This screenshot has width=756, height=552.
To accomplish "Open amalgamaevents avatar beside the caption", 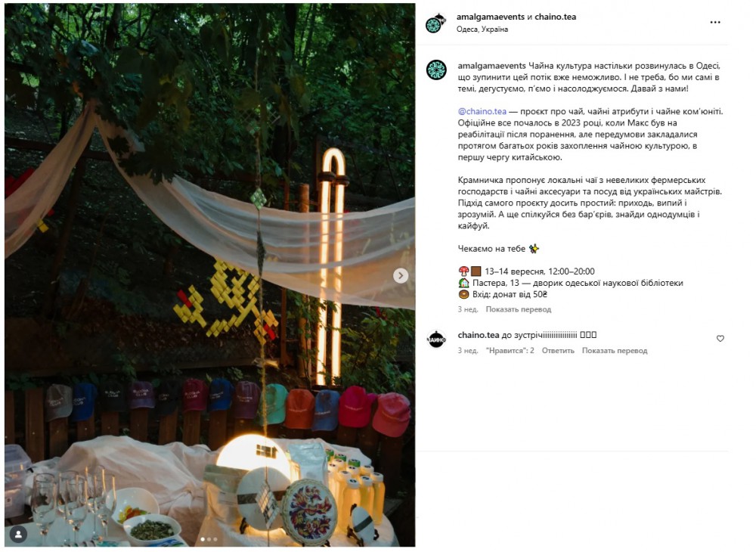I will [436, 70].
